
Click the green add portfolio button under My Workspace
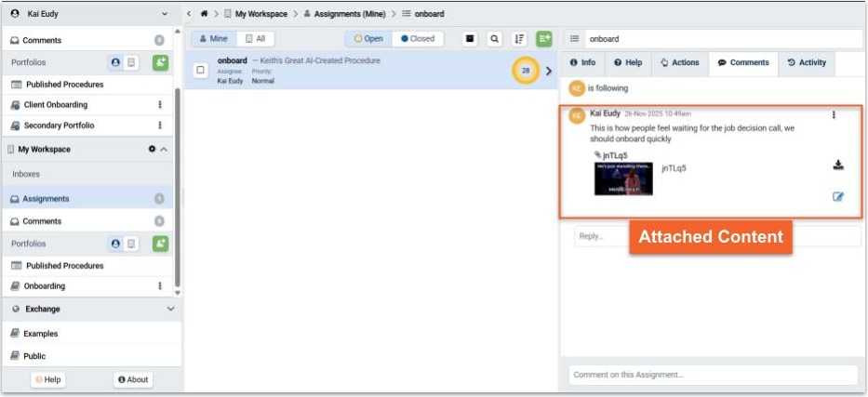(x=161, y=244)
